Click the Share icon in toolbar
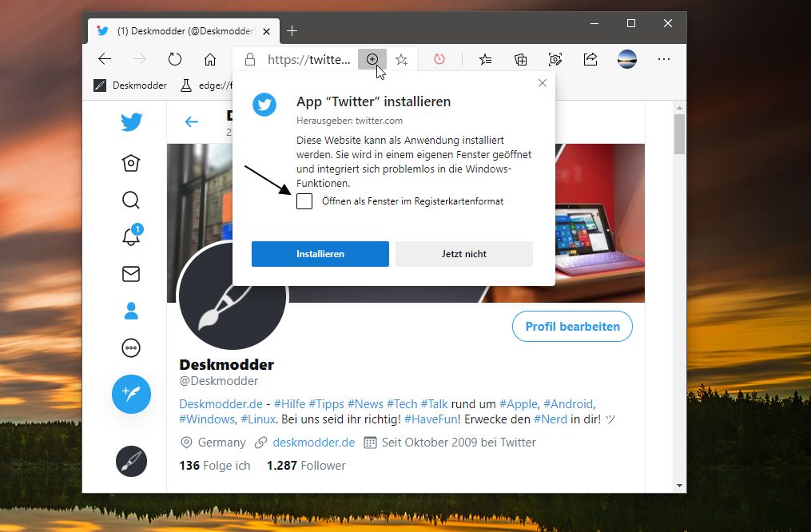The image size is (811, 532). [590, 59]
